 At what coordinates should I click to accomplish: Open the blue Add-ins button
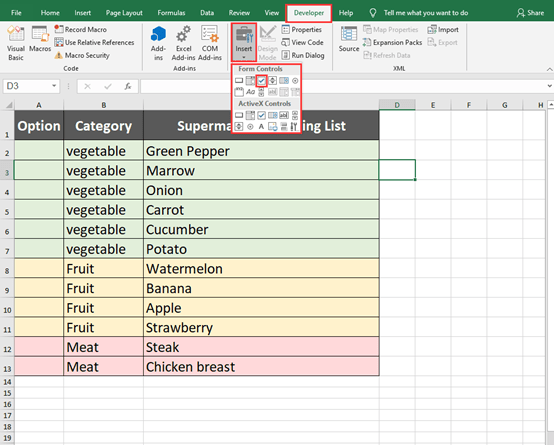[158, 43]
